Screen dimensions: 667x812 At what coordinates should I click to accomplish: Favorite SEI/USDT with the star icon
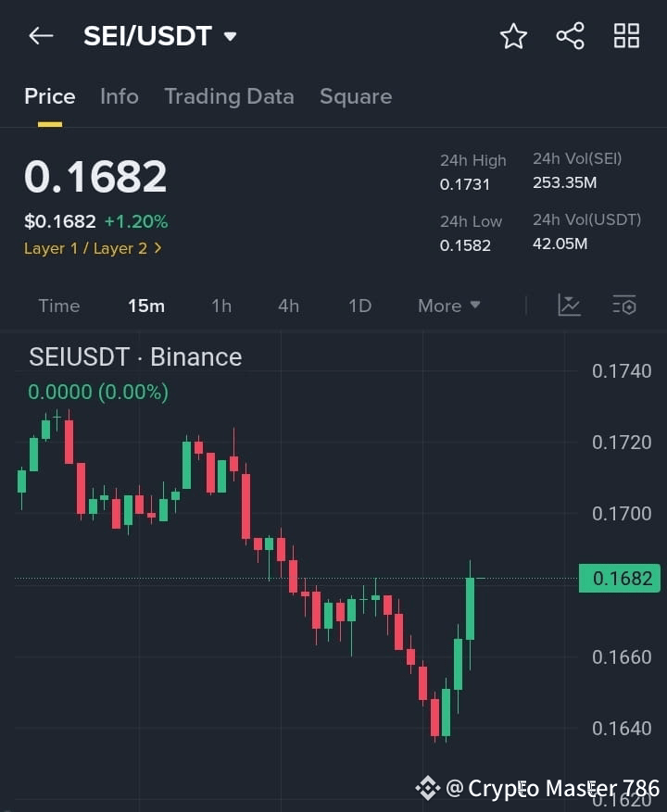click(x=513, y=36)
